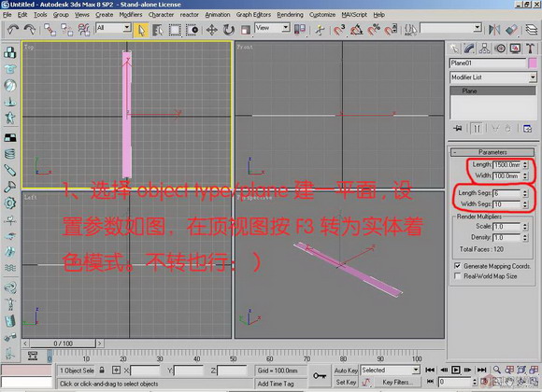Viewport: 542px width, 392px height.
Task: Activate the Select Object arrow tool
Action: pos(141,30)
